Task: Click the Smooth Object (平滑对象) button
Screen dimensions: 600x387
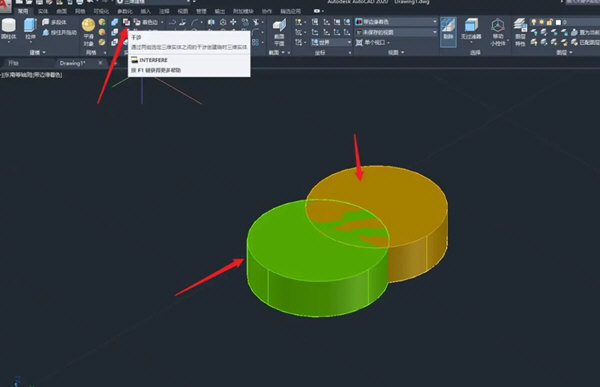Action: coord(88,31)
